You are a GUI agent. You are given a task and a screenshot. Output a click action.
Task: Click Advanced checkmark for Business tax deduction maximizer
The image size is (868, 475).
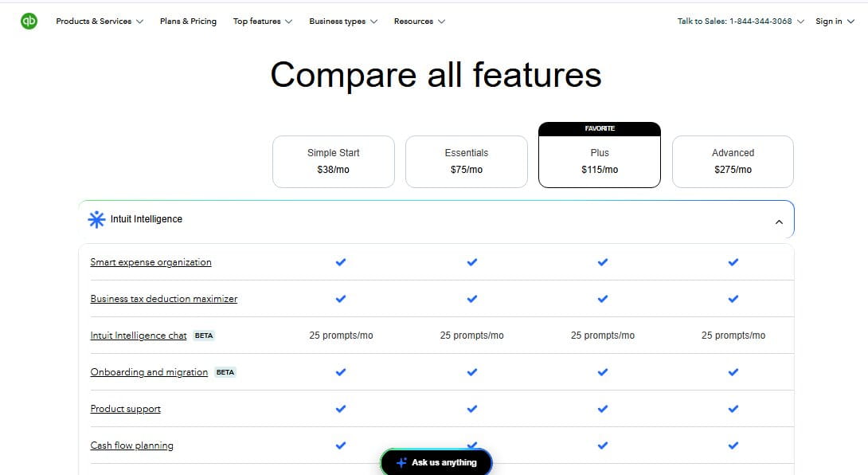coord(733,299)
